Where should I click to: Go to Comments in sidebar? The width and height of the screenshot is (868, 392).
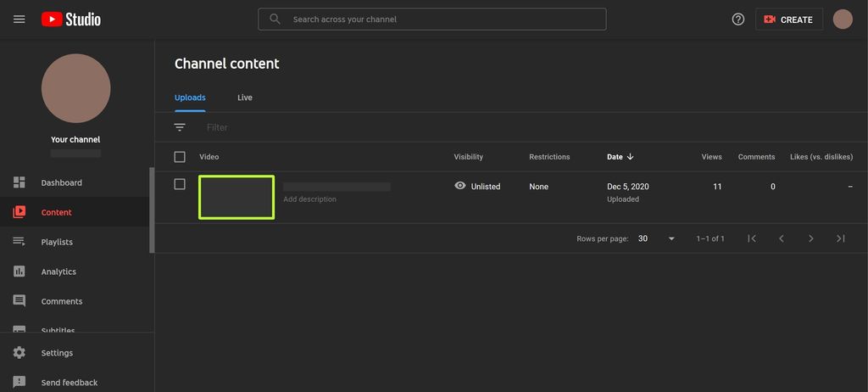point(61,301)
